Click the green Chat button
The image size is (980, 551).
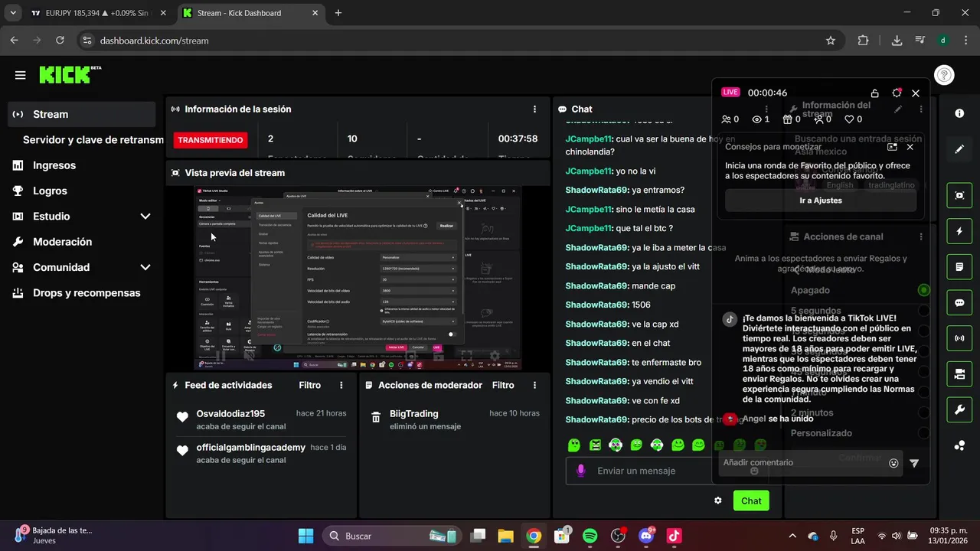click(x=751, y=501)
